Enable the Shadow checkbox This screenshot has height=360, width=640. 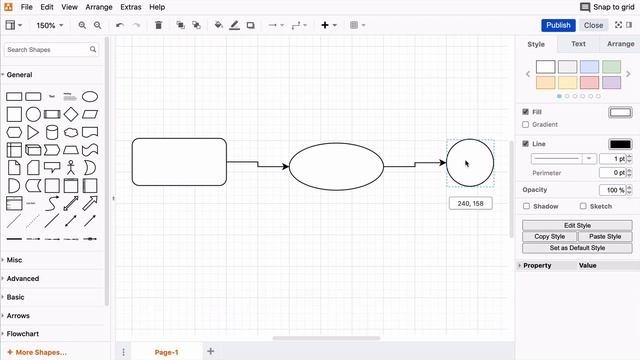527,206
